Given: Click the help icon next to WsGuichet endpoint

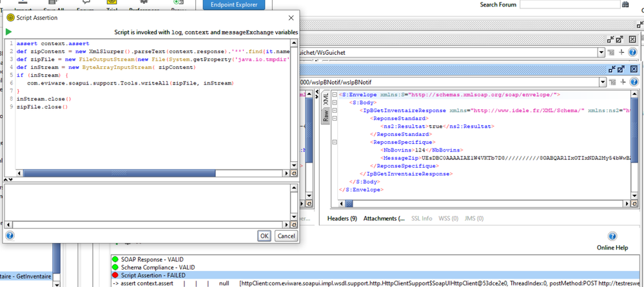Looking at the screenshot, I should (634, 52).
